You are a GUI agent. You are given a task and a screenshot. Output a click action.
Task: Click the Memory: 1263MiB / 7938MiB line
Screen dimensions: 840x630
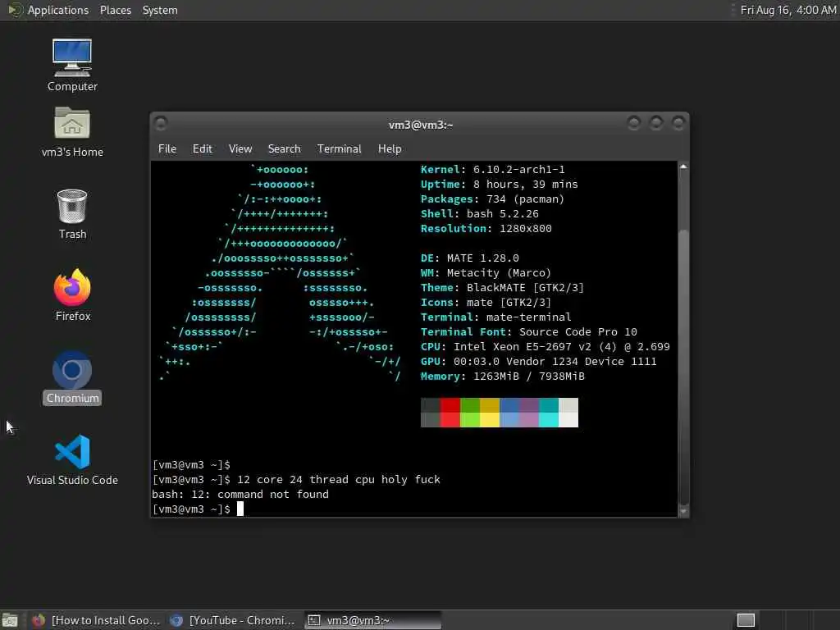503,376
